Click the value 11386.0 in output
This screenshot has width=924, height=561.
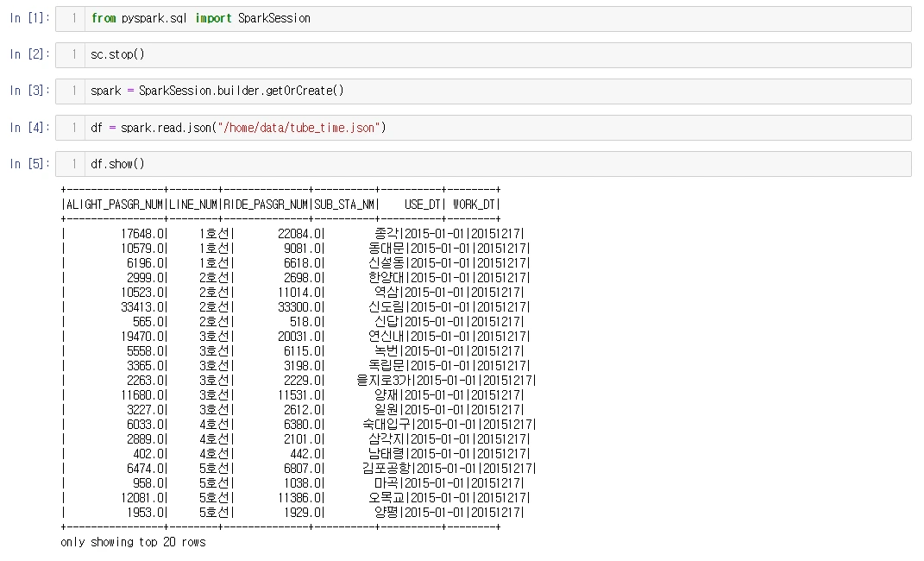point(299,498)
